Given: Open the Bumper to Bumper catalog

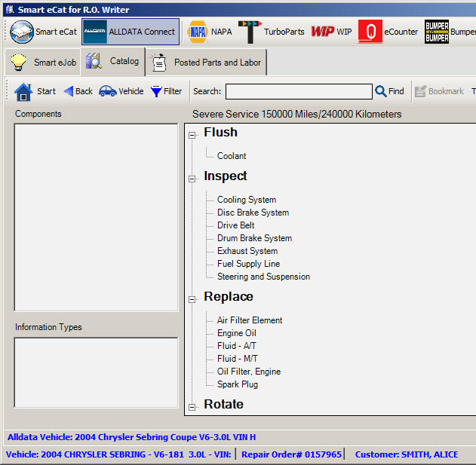Looking at the screenshot, I should point(450,32).
